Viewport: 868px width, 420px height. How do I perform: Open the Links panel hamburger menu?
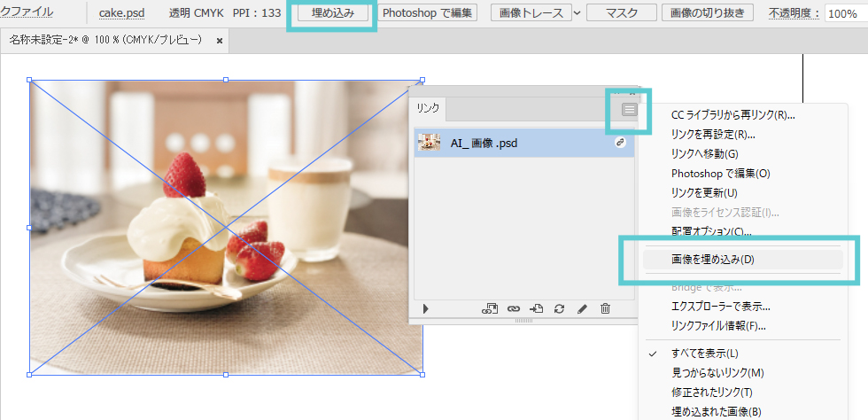(x=629, y=109)
